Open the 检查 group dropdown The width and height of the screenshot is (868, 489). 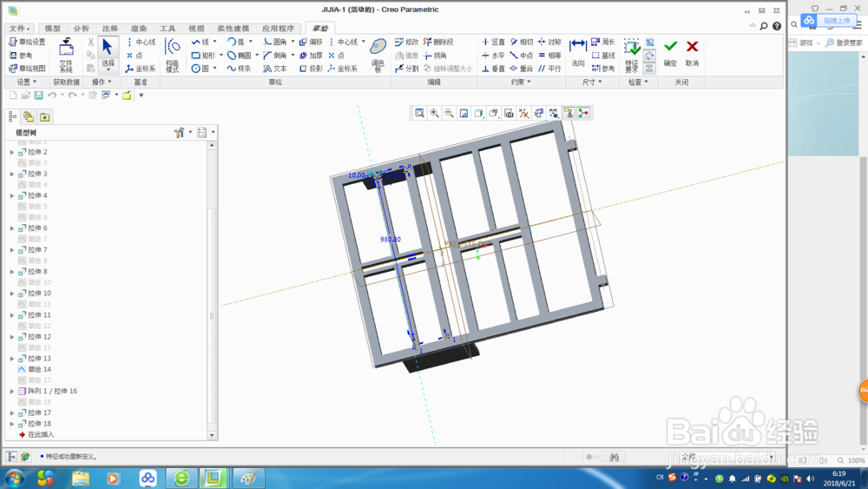tap(638, 82)
